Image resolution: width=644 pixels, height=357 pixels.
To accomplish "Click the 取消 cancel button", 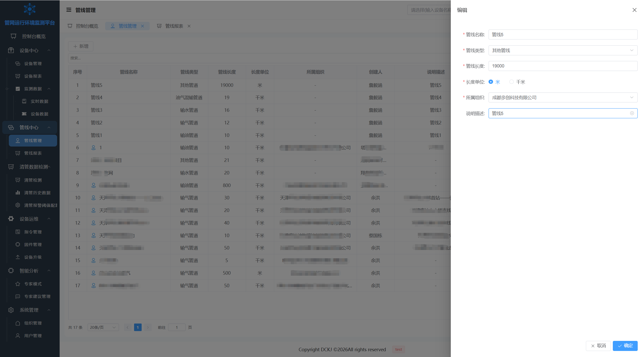I will tap(598, 346).
